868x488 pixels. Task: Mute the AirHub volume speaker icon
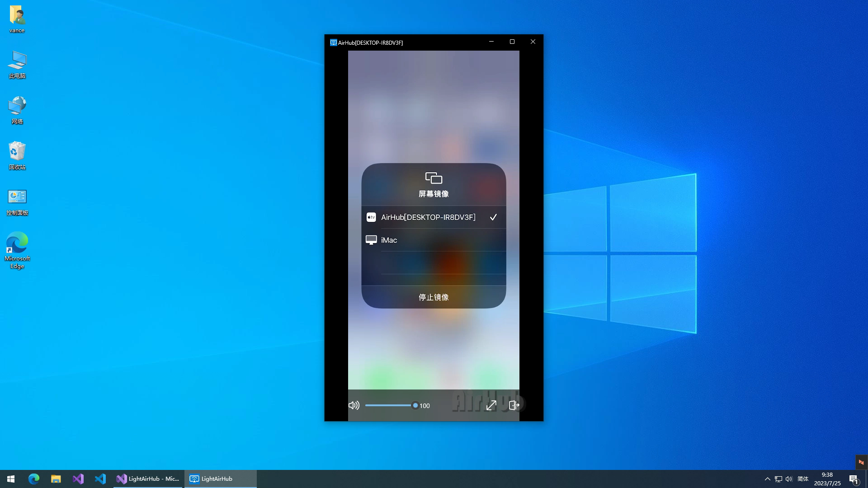[354, 405]
